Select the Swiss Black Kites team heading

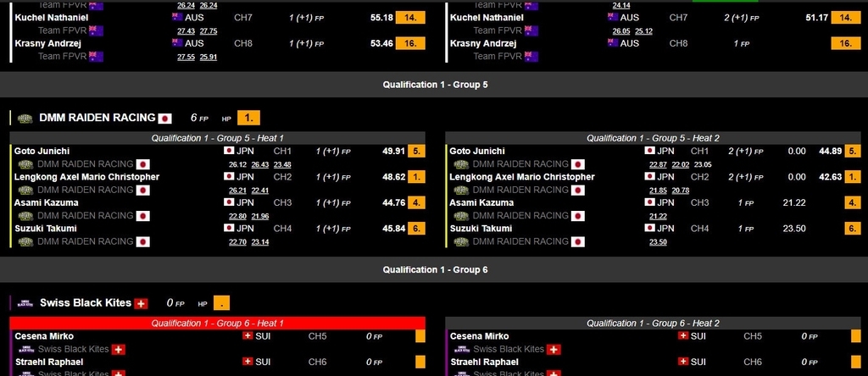point(86,303)
